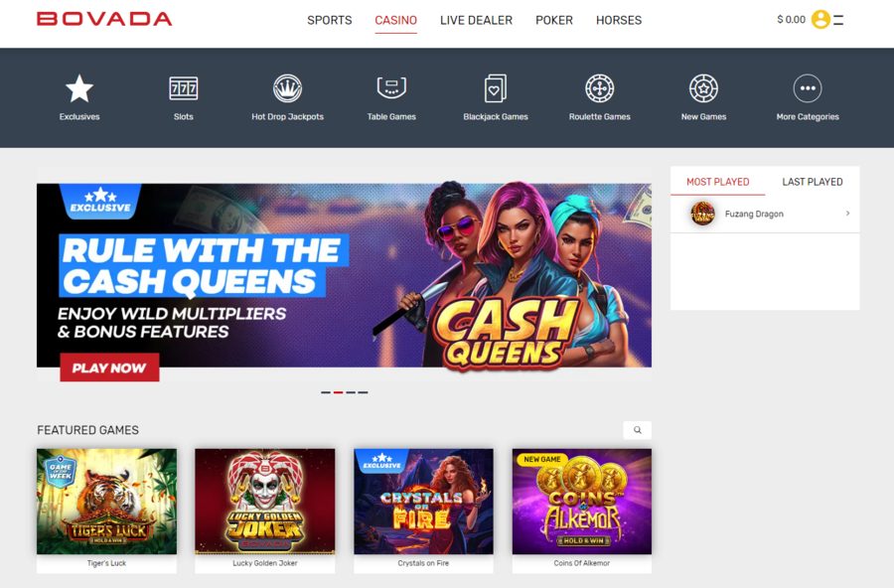Open Hot Drop Jackpots crown icon
The image size is (894, 588).
[287, 88]
